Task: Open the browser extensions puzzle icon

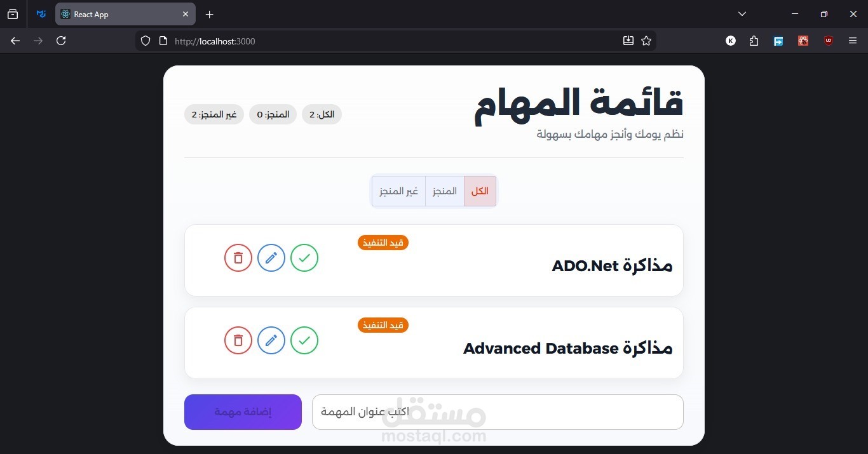Action: (x=754, y=41)
